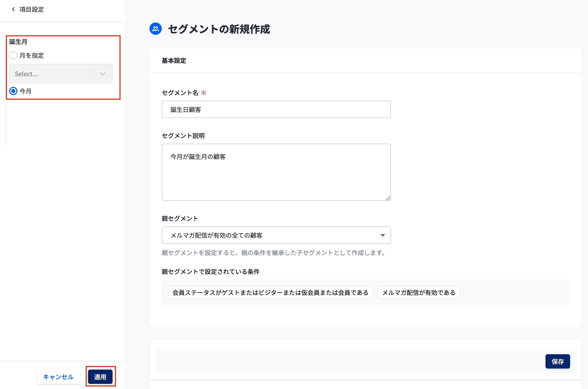Open the Select... month dropdown
588x389 pixels.
[x=51, y=74]
